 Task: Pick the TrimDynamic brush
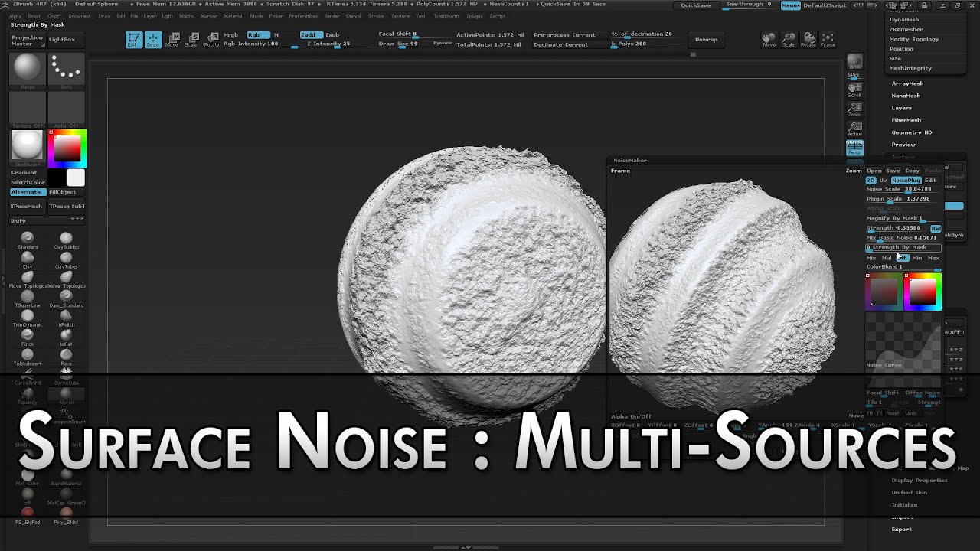click(x=28, y=318)
